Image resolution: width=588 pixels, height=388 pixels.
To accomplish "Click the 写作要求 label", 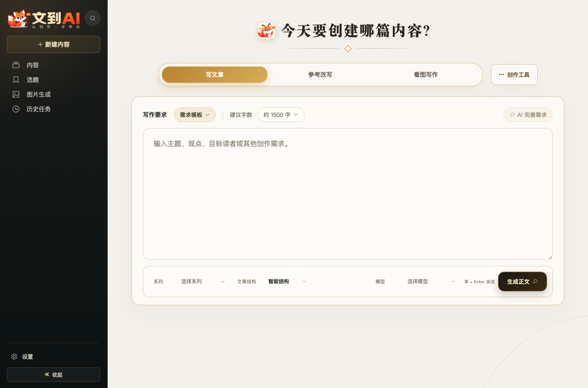I will point(155,115).
